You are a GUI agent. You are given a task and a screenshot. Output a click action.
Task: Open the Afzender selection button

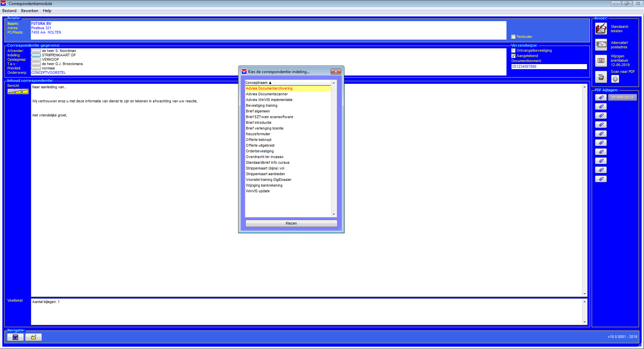pyautogui.click(x=36, y=51)
